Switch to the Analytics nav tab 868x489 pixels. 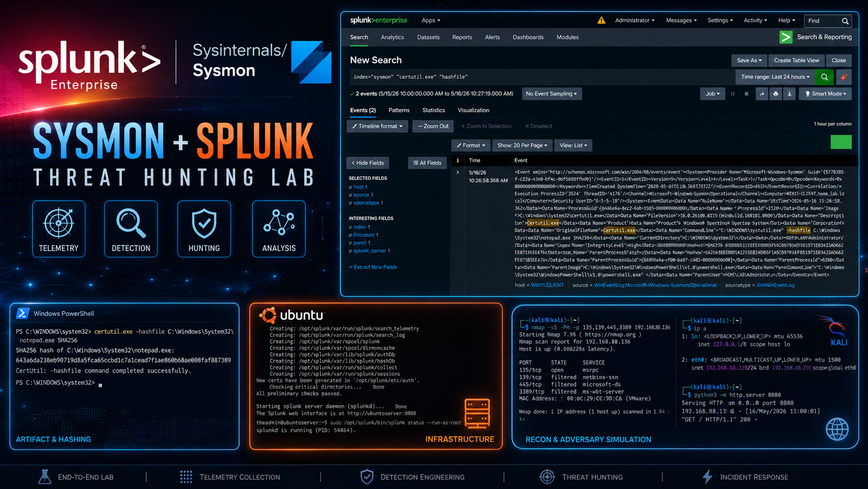[392, 37]
